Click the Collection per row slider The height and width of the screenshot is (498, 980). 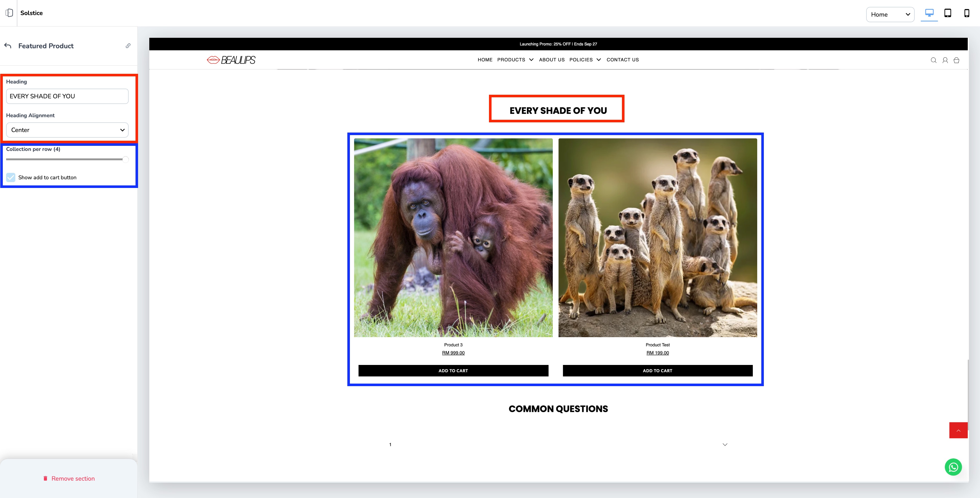click(x=67, y=160)
